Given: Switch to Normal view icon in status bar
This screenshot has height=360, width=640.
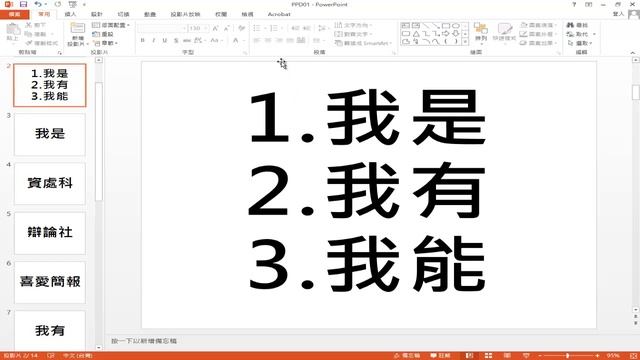Looking at the screenshot, I should tap(470, 356).
